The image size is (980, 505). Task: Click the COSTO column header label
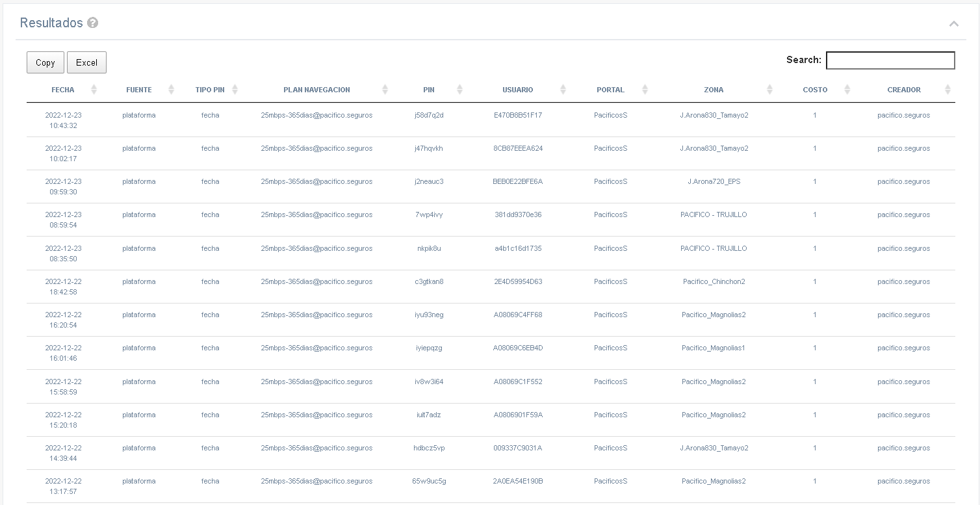pos(815,90)
